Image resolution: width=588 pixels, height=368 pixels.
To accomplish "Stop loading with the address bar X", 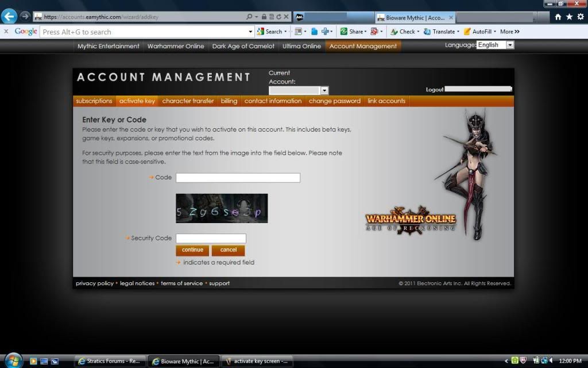I will point(286,17).
